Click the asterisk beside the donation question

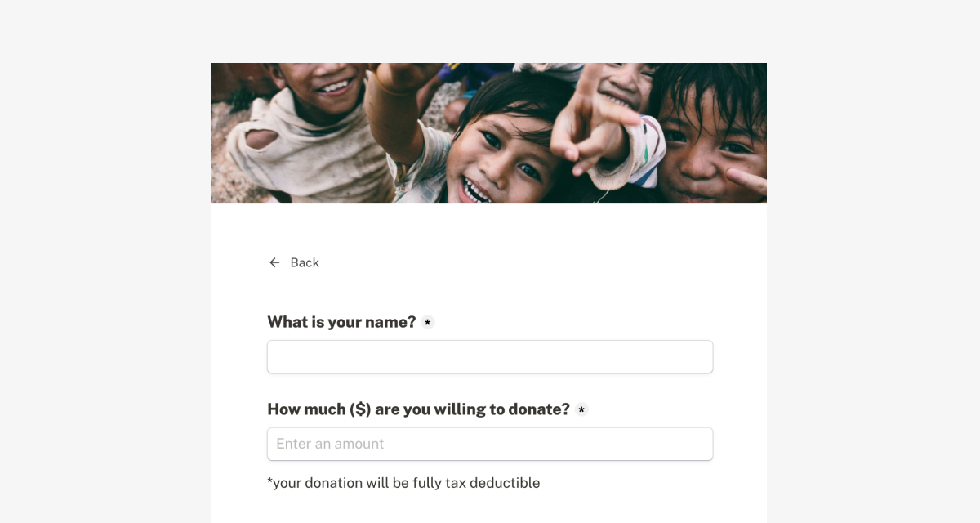581,409
